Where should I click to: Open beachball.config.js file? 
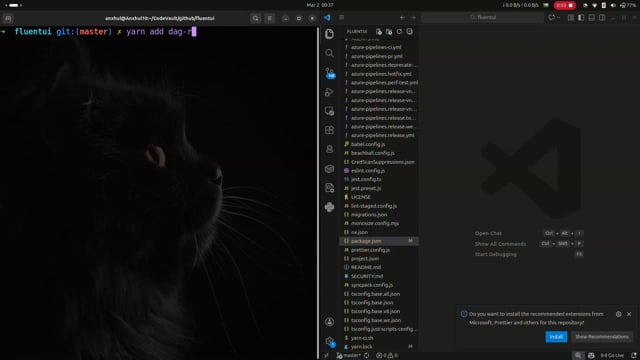click(378, 153)
